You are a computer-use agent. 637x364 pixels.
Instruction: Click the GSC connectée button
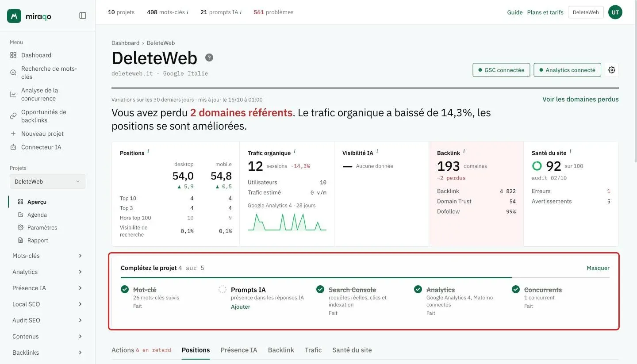(x=501, y=70)
